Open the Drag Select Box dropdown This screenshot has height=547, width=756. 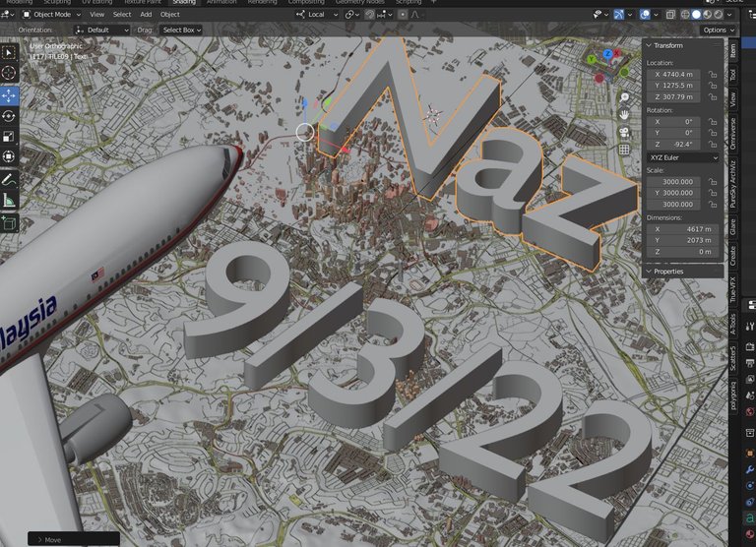(x=181, y=30)
